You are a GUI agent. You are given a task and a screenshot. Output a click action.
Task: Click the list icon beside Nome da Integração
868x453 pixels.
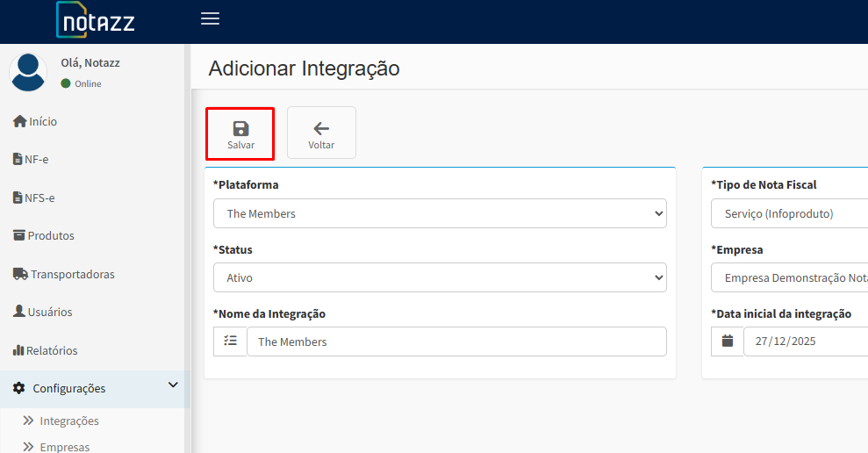coord(230,342)
